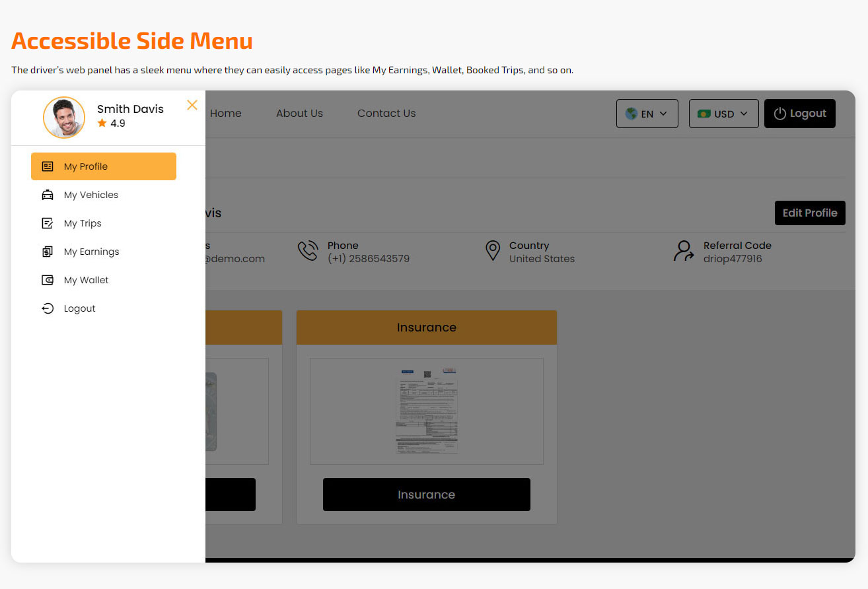Click the person icon beside Referral Code

tap(683, 251)
